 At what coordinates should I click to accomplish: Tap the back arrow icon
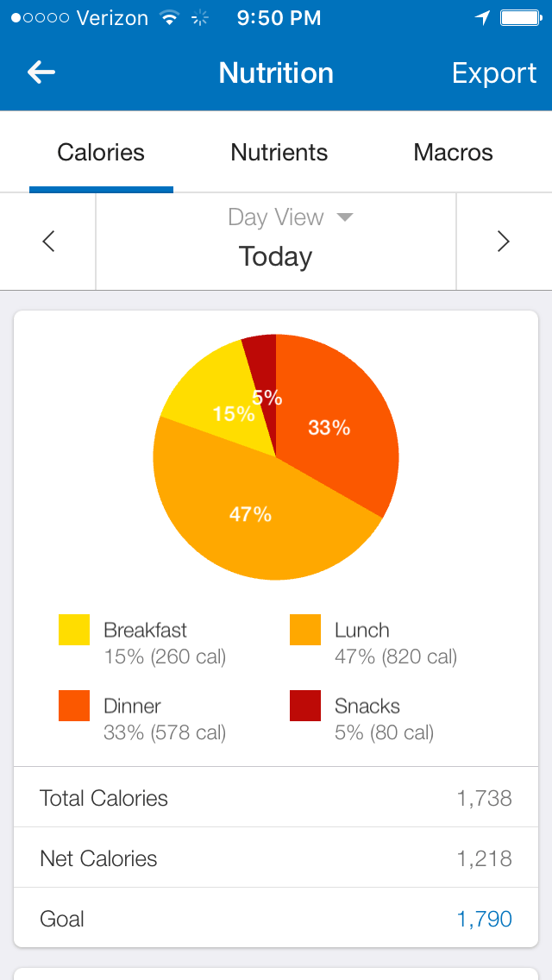click(x=41, y=73)
